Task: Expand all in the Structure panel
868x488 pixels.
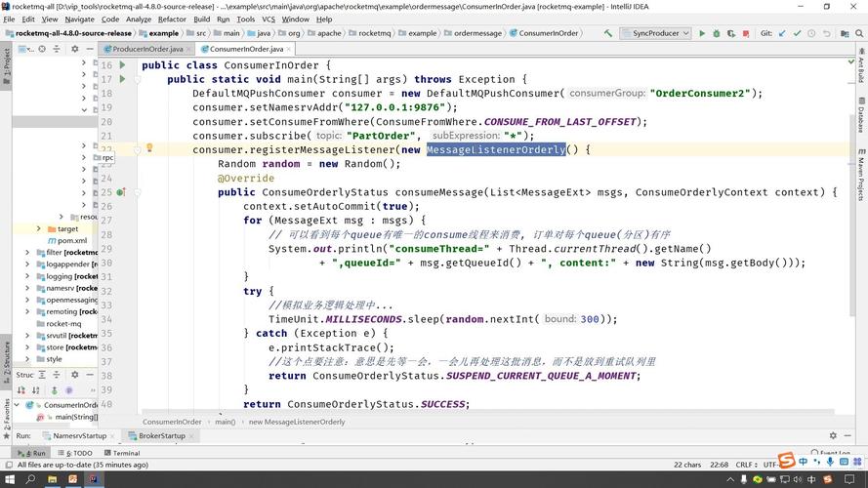Action: pyautogui.click(x=42, y=375)
